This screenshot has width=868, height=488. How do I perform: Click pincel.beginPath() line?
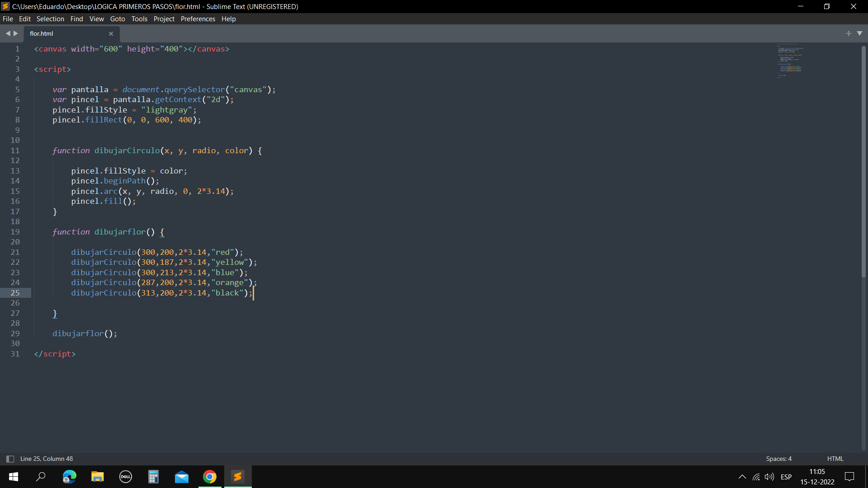115,181
